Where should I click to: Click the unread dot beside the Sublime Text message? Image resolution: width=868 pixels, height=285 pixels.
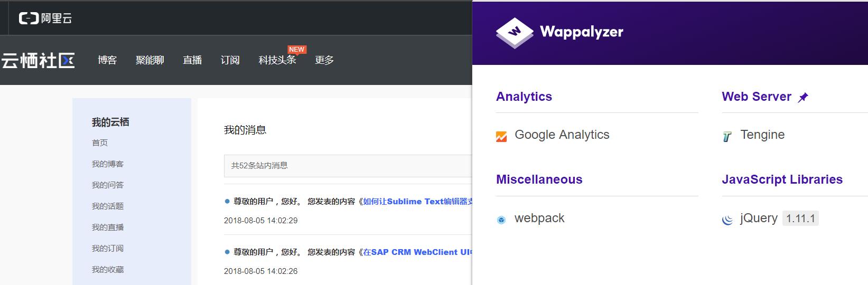pyautogui.click(x=227, y=201)
